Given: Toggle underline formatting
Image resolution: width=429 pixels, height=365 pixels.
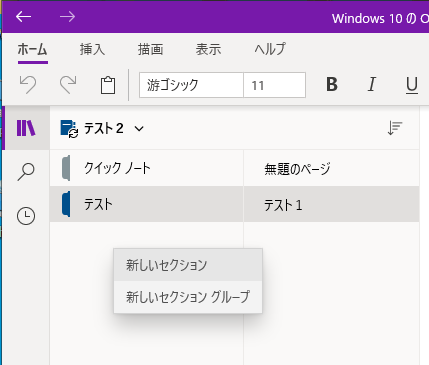Looking at the screenshot, I should coord(412,85).
